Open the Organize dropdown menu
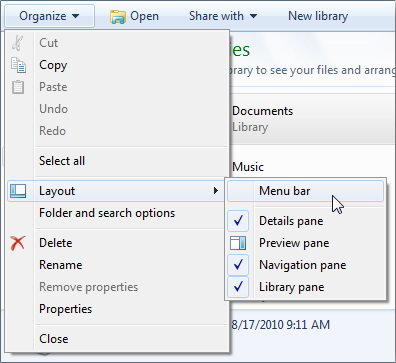Viewport: 396px width, 363px height. 50,16
